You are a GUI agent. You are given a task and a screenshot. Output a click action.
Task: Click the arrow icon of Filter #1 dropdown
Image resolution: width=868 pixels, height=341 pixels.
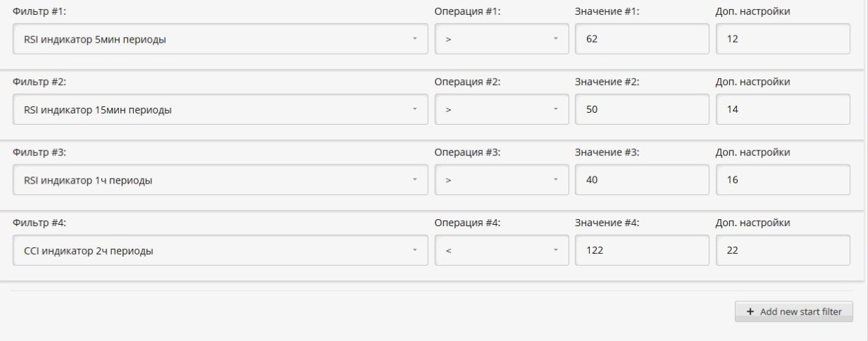[x=415, y=38]
